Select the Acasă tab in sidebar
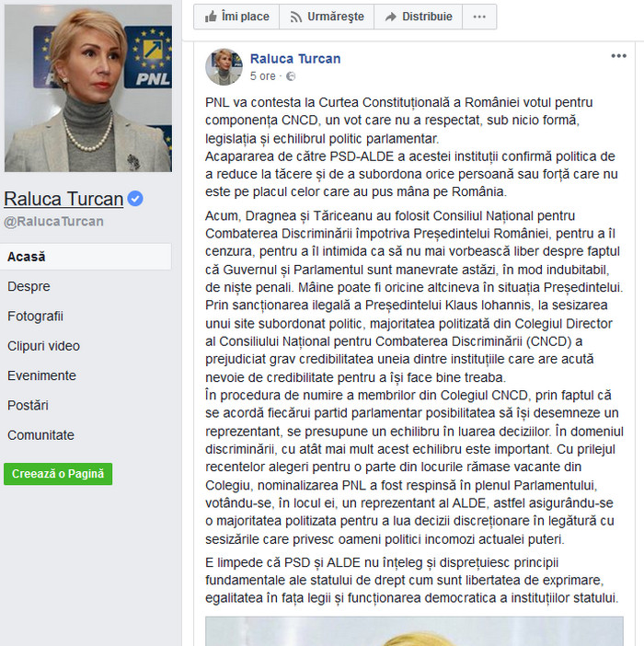 (x=86, y=257)
